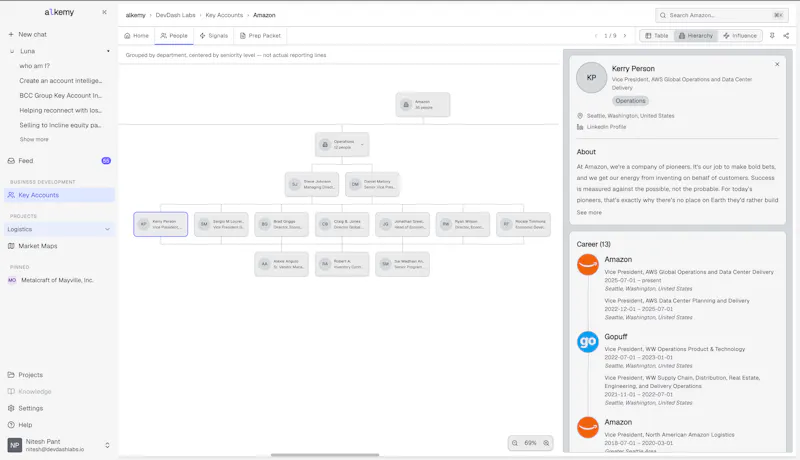Expand the Logistics project dropdown
Viewport: 800px width, 460px height.
coord(107,229)
